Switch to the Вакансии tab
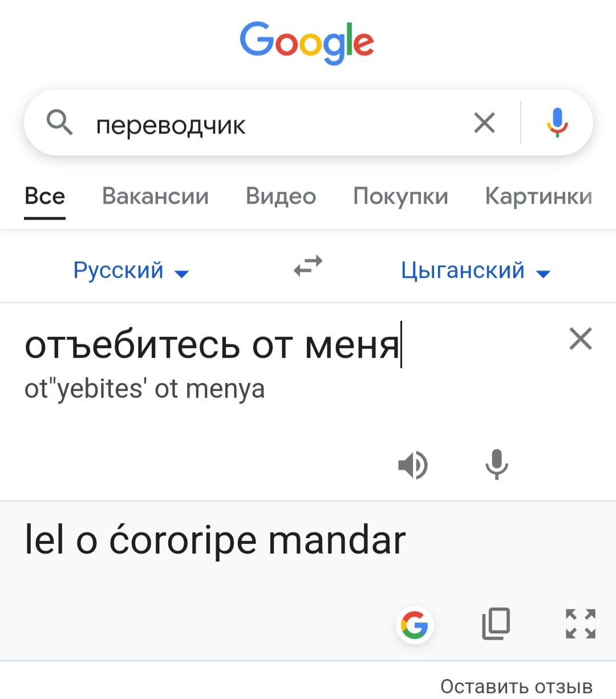This screenshot has height=699, width=616. (x=155, y=196)
